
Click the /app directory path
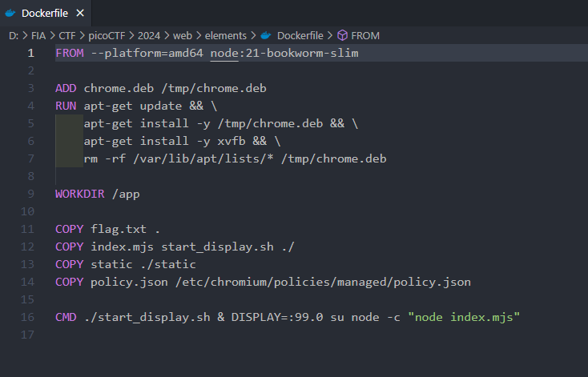pyautogui.click(x=126, y=195)
